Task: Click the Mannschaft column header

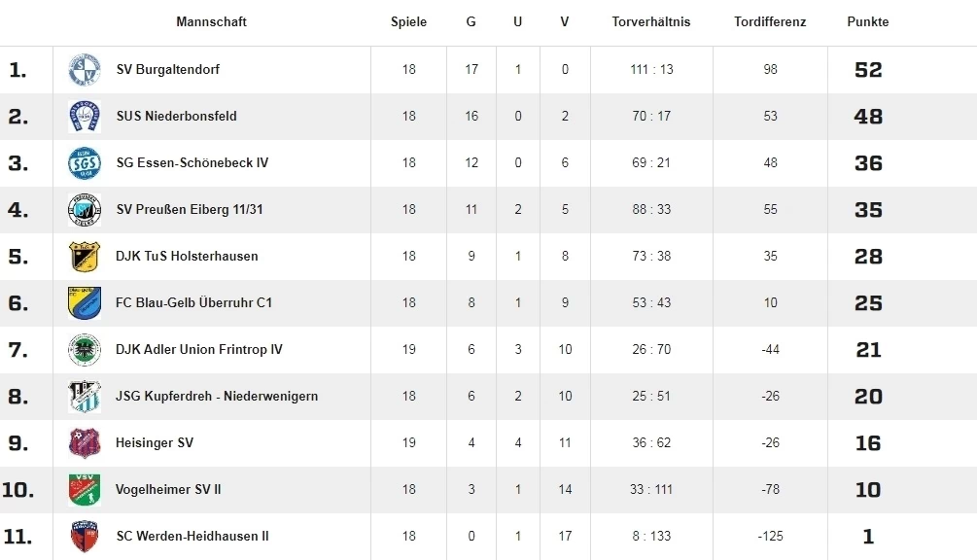Action: click(x=211, y=21)
